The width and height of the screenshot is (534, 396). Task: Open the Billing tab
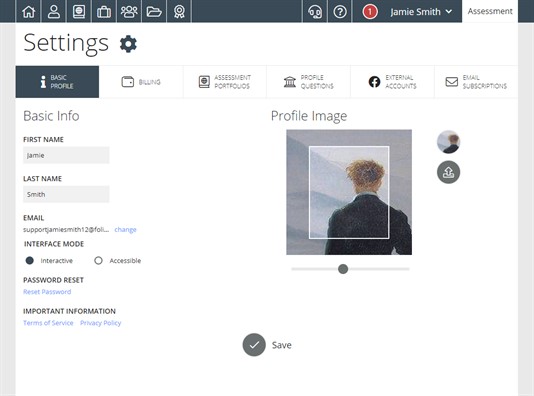[141, 82]
